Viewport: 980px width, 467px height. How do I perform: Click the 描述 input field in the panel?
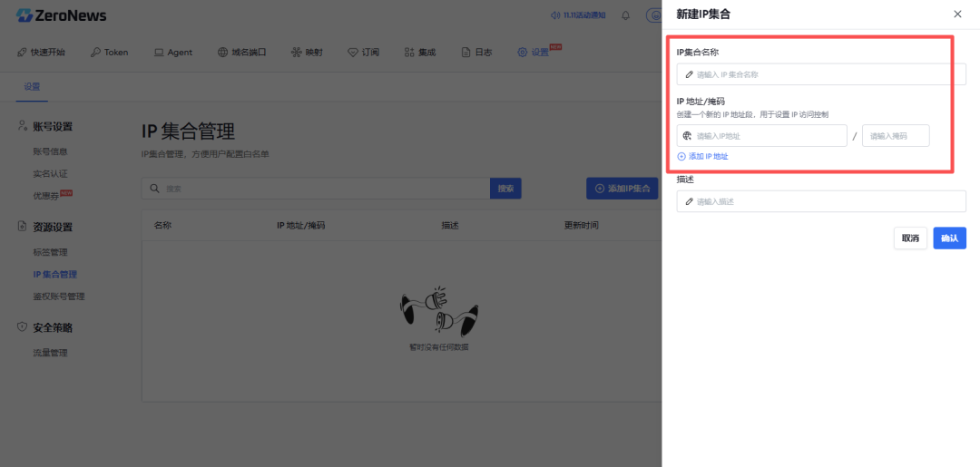click(821, 201)
